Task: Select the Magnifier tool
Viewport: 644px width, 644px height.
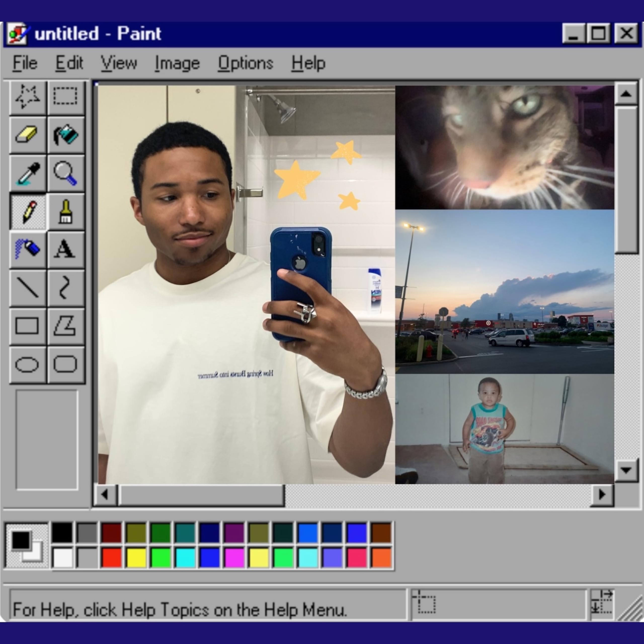Action: (65, 173)
